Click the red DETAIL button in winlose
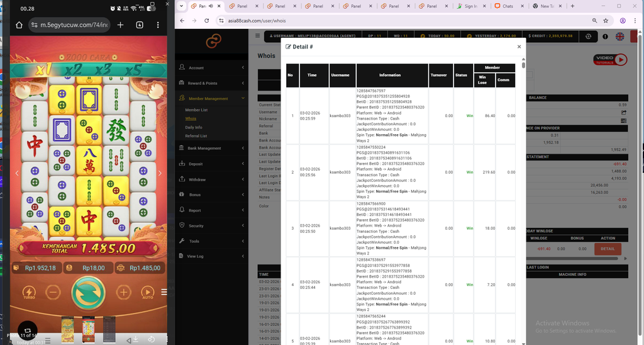 coord(608,249)
